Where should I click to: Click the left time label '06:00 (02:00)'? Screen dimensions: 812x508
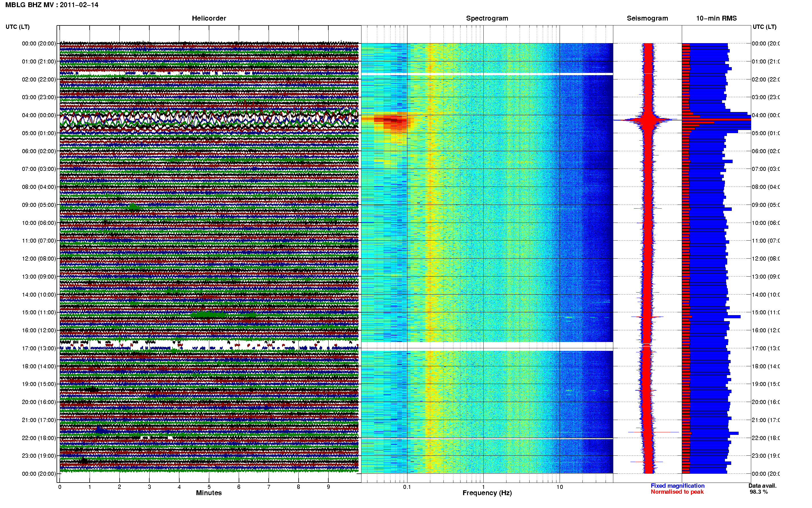point(39,151)
